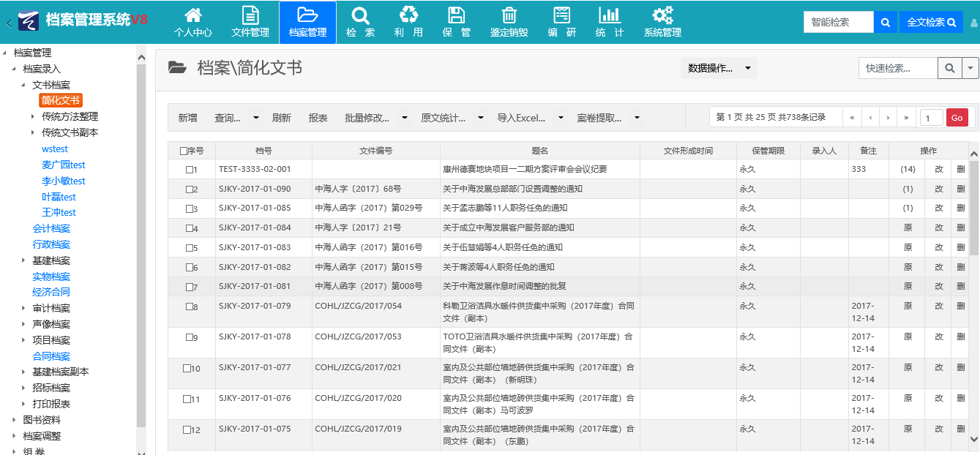Tick the checkbox for row 1
Image resolution: width=980 pixels, height=455 pixels.
pos(189,170)
